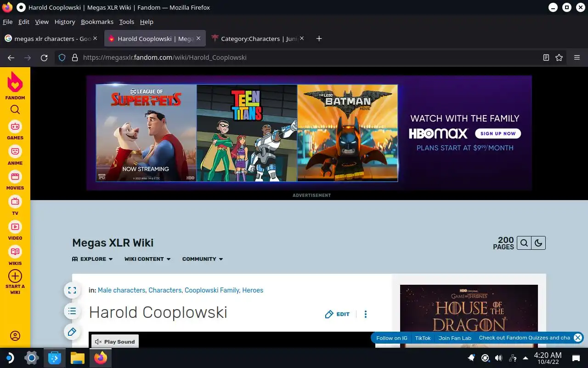Open Check out Fandom Quizzes link

(x=525, y=338)
